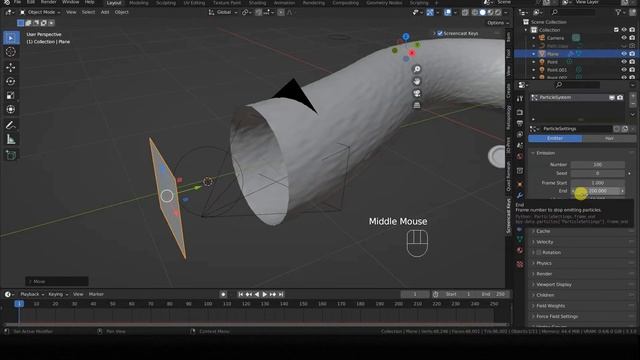Hide the Camera in viewport
Image resolution: width=640 pixels, height=360 pixels.
(624, 38)
